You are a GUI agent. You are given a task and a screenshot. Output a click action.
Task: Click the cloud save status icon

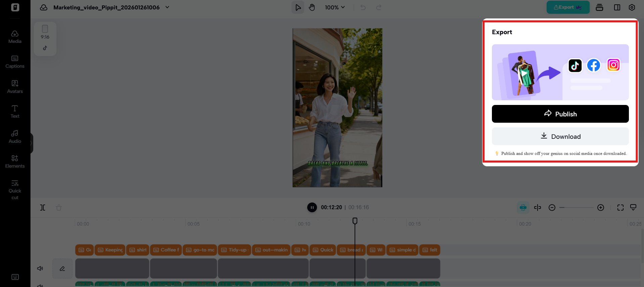click(44, 7)
